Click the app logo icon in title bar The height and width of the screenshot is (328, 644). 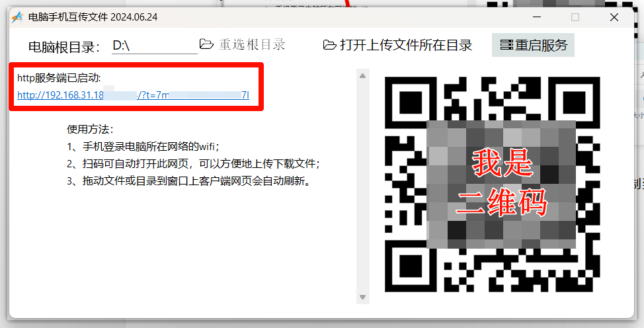(18, 17)
